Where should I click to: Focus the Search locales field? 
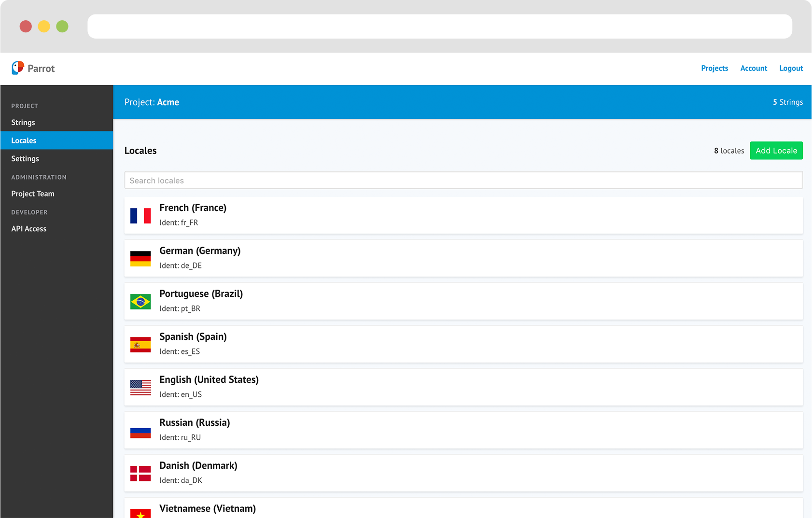point(463,180)
